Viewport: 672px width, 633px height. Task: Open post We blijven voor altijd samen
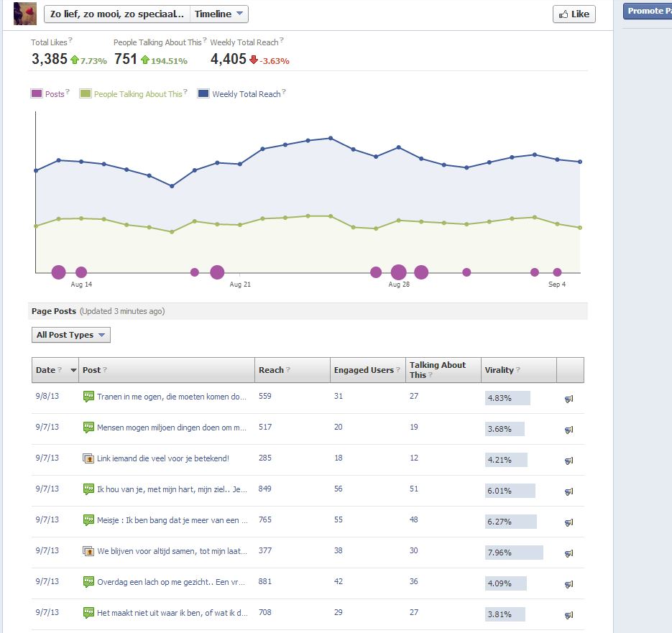tap(172, 550)
